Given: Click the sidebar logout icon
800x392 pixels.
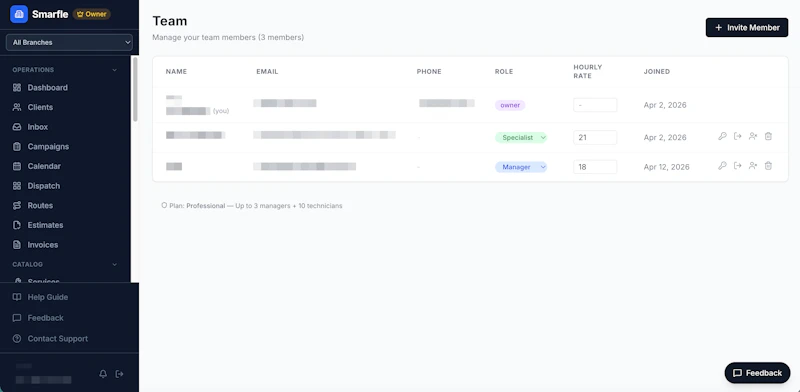Looking at the screenshot, I should tap(119, 374).
